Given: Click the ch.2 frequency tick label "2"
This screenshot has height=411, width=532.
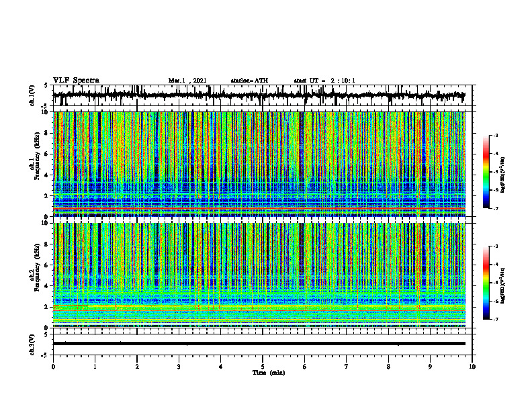Looking at the screenshot, I should [x=47, y=307].
